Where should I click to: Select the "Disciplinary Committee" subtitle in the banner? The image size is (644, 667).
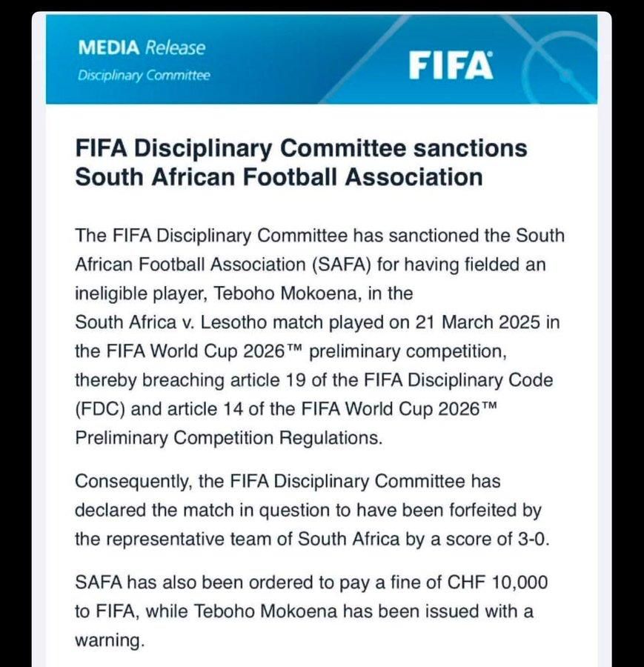pos(144,75)
